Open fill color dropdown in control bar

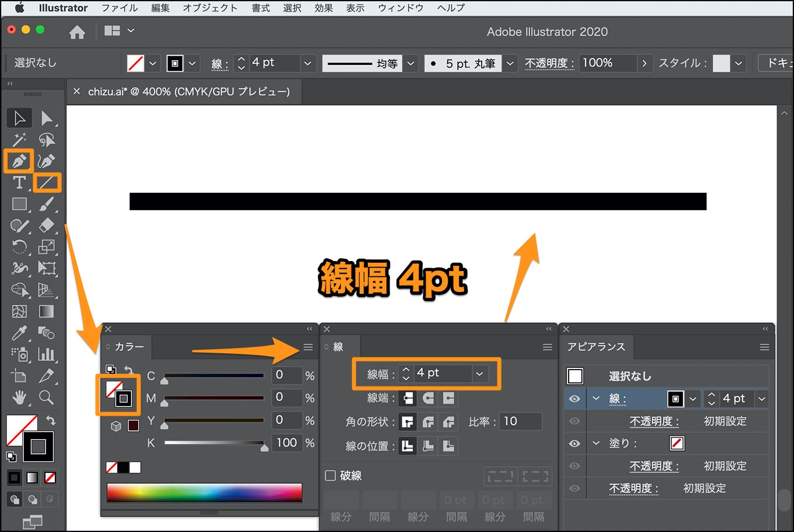[x=153, y=63]
